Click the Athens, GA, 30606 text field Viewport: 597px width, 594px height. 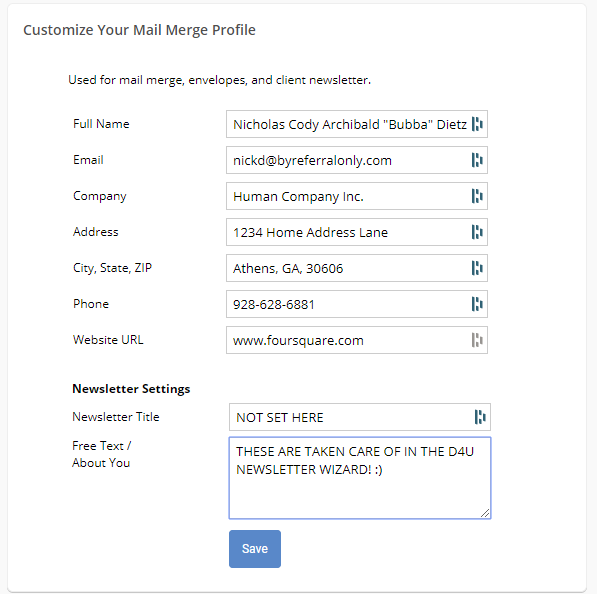357,268
